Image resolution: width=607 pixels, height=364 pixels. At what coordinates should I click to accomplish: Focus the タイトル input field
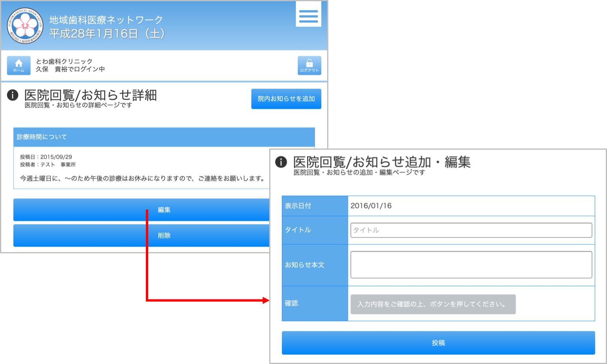pos(471,230)
